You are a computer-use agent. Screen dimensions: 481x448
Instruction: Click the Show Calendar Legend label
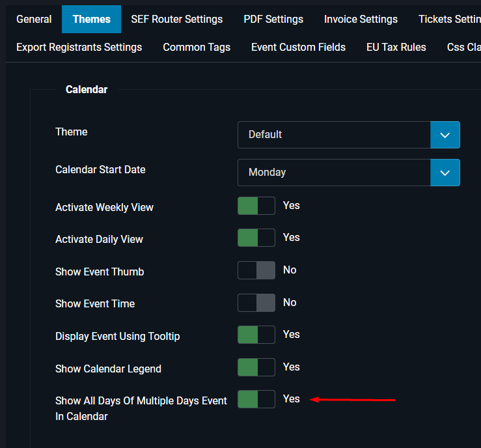[x=108, y=369]
